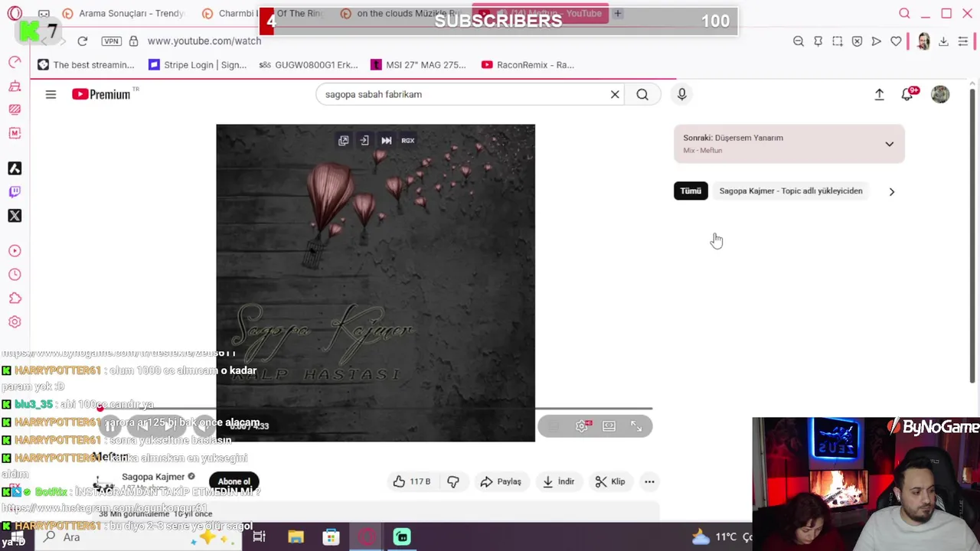
Task: Open the player overlay pop-out icon
Action: point(344,141)
